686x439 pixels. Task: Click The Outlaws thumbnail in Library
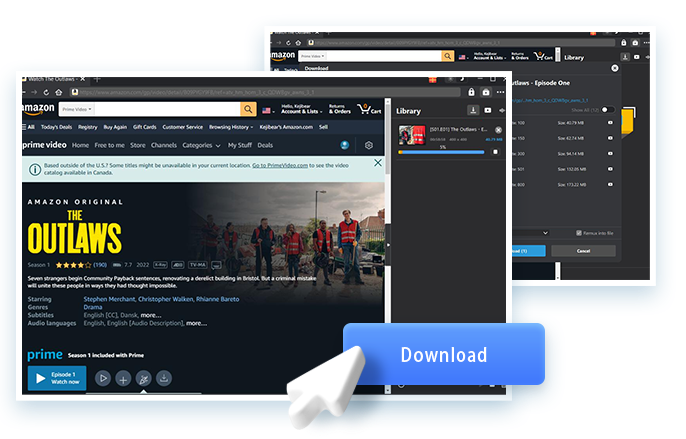[x=412, y=135]
